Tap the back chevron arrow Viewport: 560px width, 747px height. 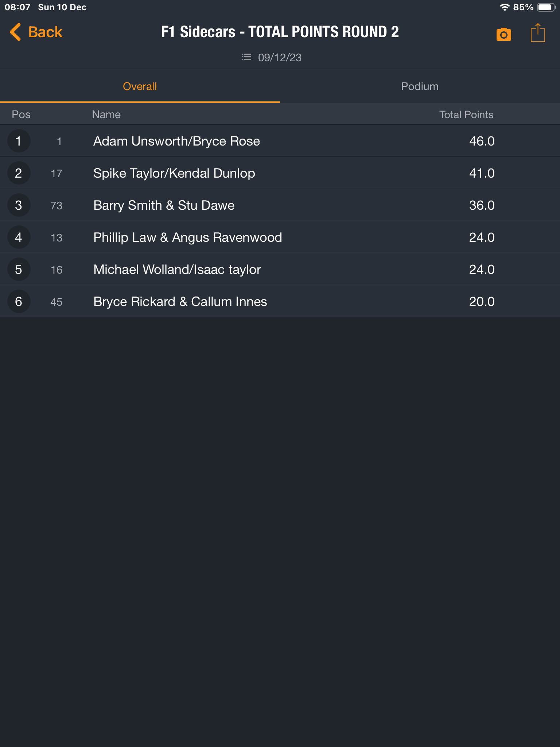coord(15,32)
